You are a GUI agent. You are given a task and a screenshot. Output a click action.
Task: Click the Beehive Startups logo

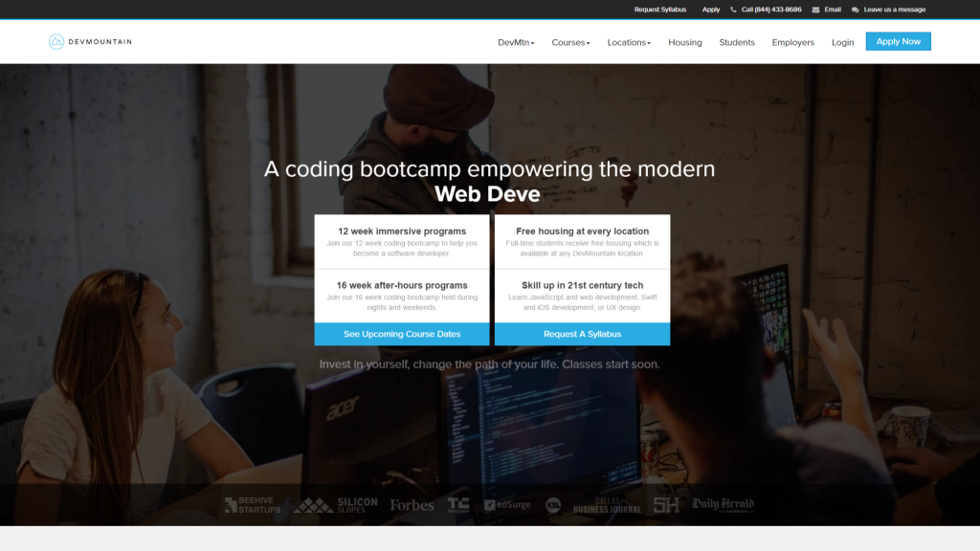click(x=253, y=505)
